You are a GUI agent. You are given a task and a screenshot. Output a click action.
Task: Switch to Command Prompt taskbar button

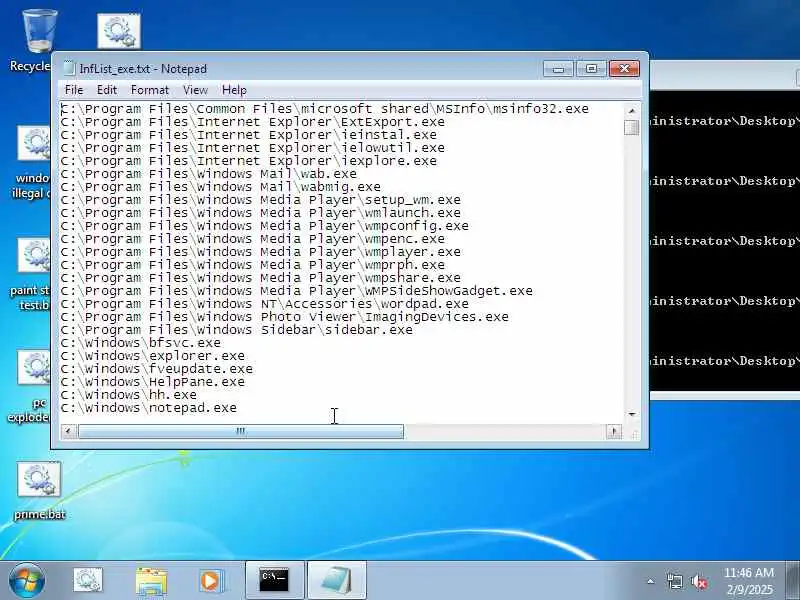tap(274, 581)
